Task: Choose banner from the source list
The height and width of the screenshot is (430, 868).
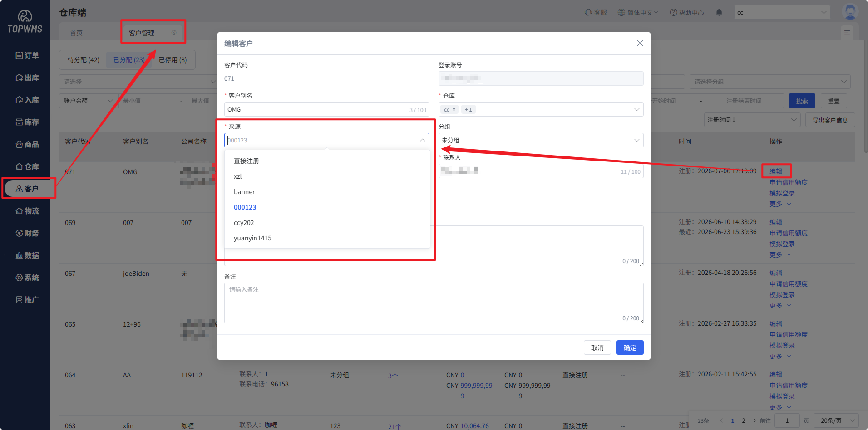Action: coord(327,192)
